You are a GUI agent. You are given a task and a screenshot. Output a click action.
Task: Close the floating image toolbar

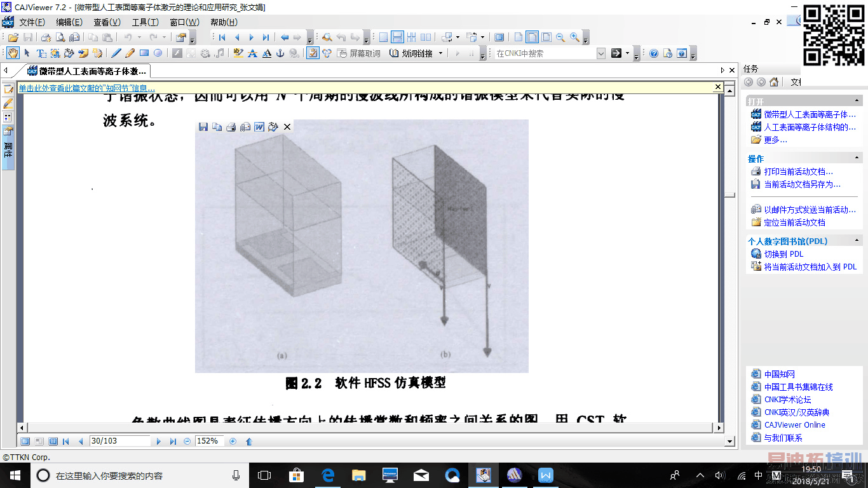[287, 127]
